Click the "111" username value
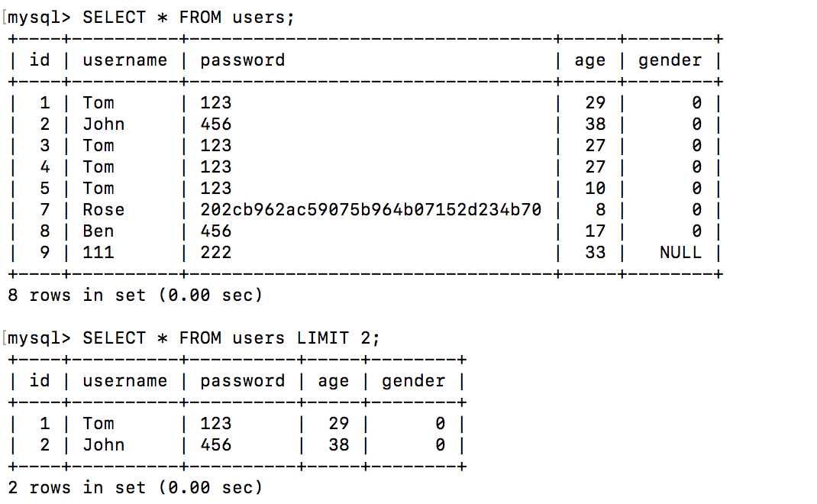The height and width of the screenshot is (504, 817). (98, 253)
